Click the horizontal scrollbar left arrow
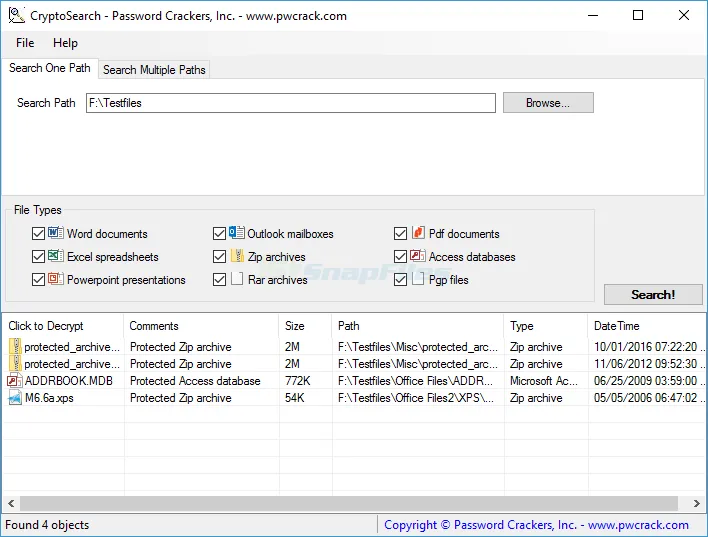The height and width of the screenshot is (537, 708). click(x=11, y=503)
